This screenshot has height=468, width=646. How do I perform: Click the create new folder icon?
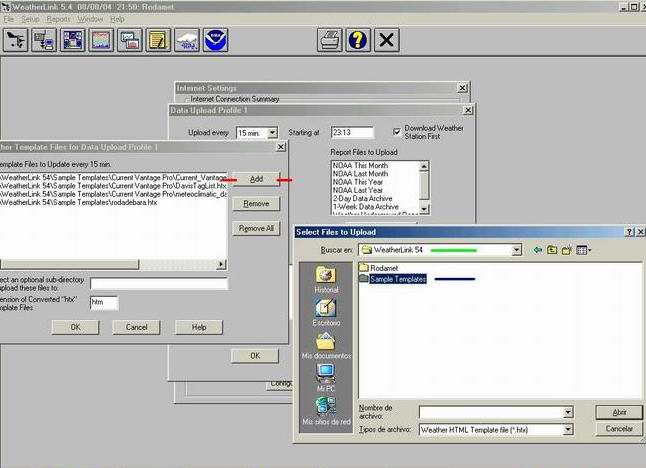click(567, 250)
